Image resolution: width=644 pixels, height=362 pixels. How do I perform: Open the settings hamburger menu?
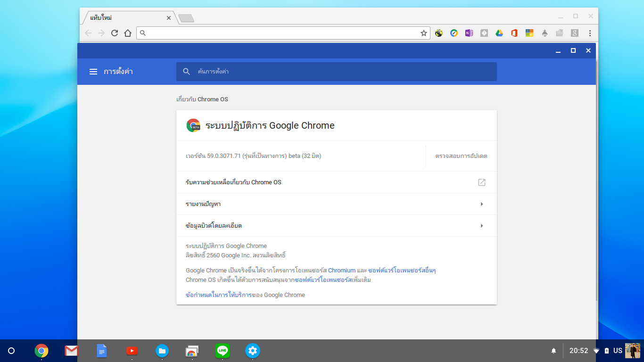click(x=93, y=72)
